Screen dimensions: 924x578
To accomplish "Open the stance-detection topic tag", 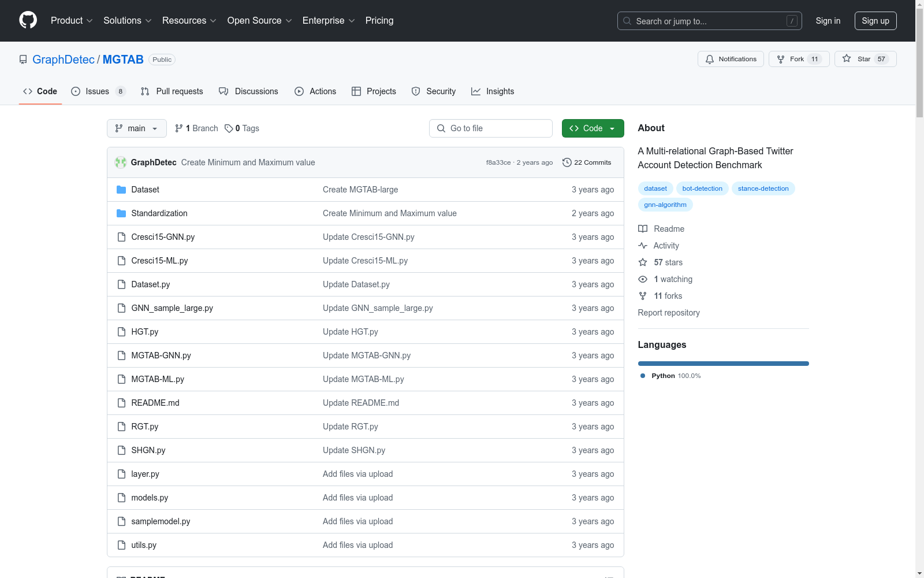I will point(763,188).
